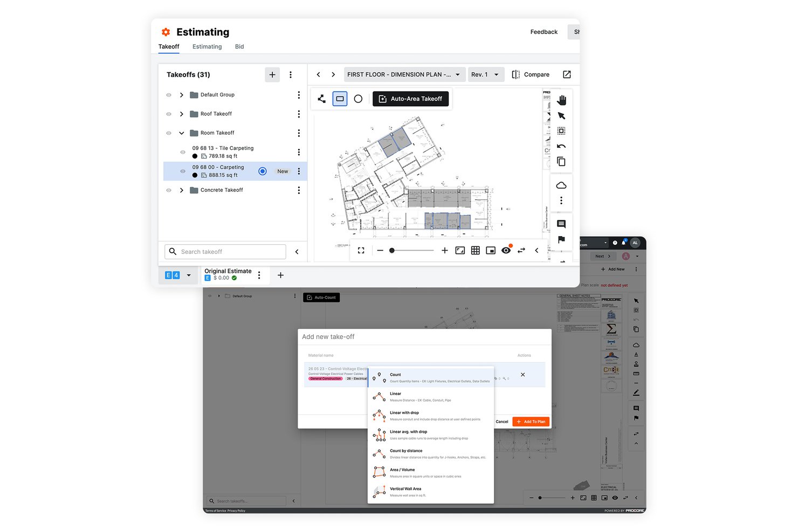This screenshot has height=532, width=798.
Task: Select the rectangle area drawing tool
Action: pyautogui.click(x=340, y=99)
